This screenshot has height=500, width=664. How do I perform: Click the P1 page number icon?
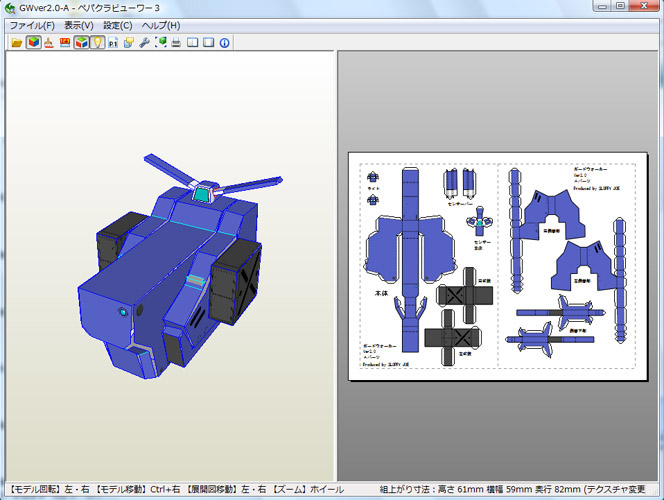click(113, 43)
